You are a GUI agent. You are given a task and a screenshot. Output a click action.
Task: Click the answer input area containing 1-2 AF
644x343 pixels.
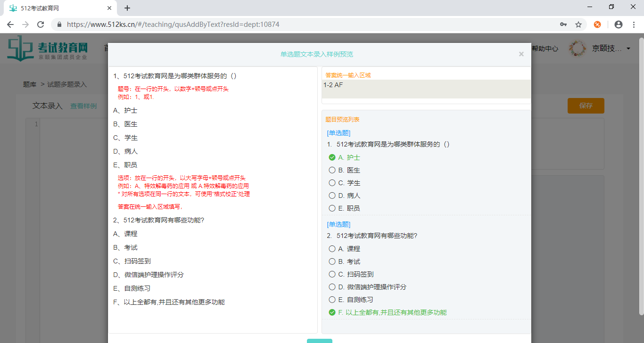coord(426,89)
